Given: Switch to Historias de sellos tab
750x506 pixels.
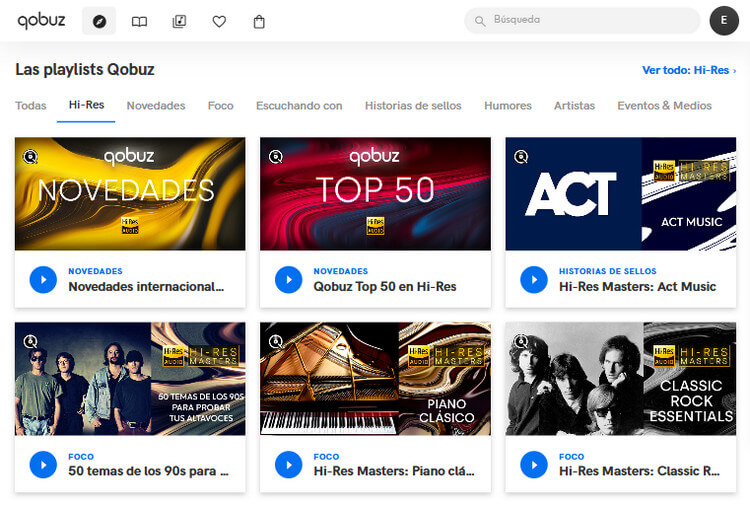Looking at the screenshot, I should (413, 106).
